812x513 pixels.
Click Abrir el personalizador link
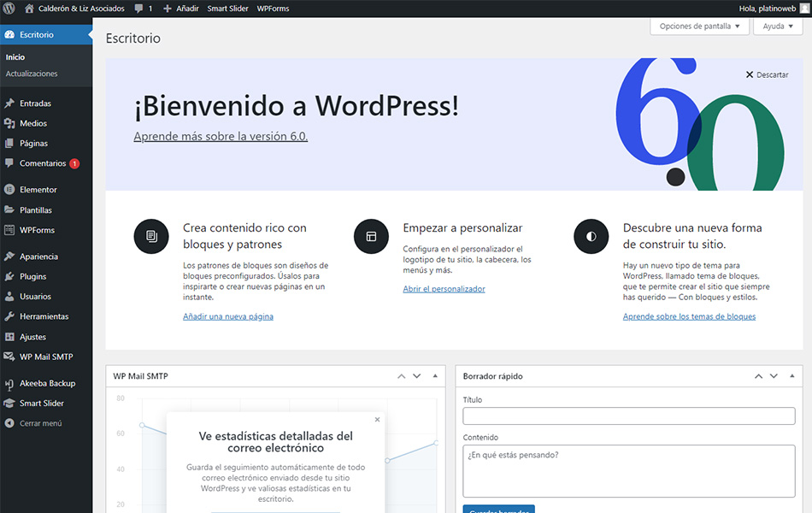tap(444, 289)
